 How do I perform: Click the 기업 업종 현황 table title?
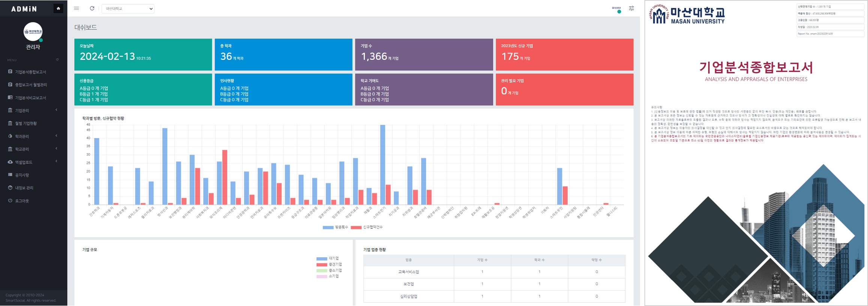tap(374, 249)
